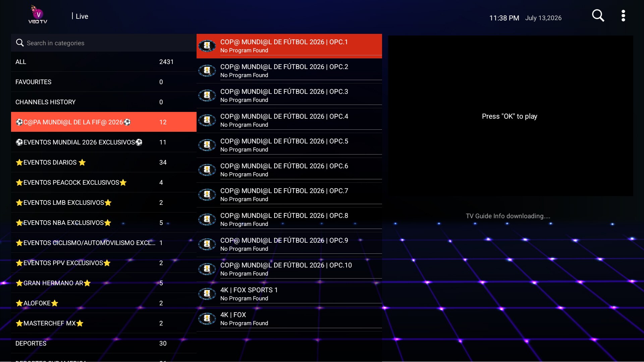Select channel COP@ MUNDI@L OPC.3
This screenshot has height=362, width=644.
(x=289, y=96)
